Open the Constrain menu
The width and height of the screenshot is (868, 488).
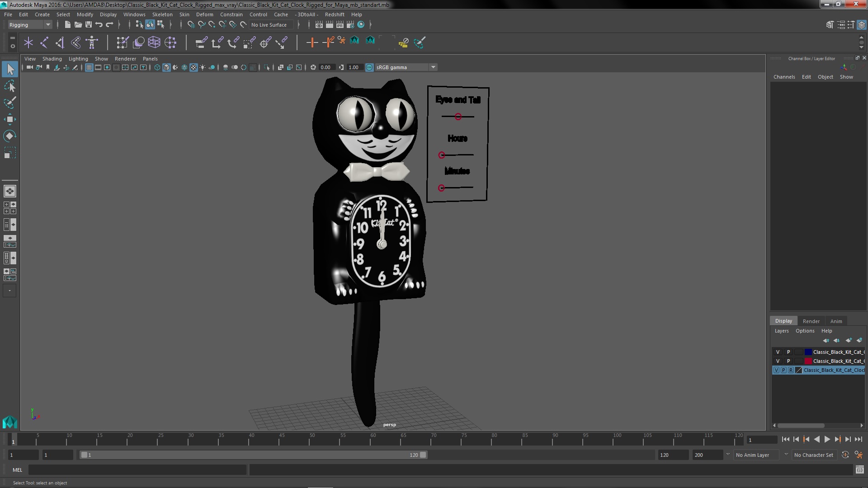[231, 14]
